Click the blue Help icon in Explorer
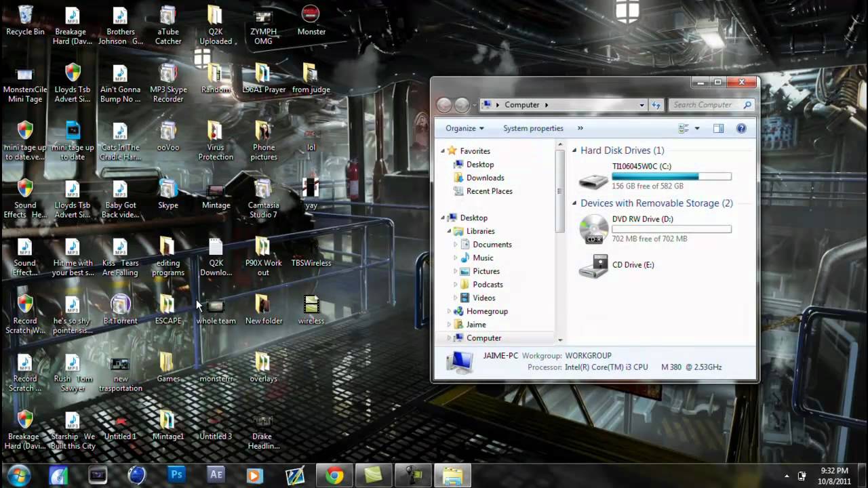 (741, 128)
